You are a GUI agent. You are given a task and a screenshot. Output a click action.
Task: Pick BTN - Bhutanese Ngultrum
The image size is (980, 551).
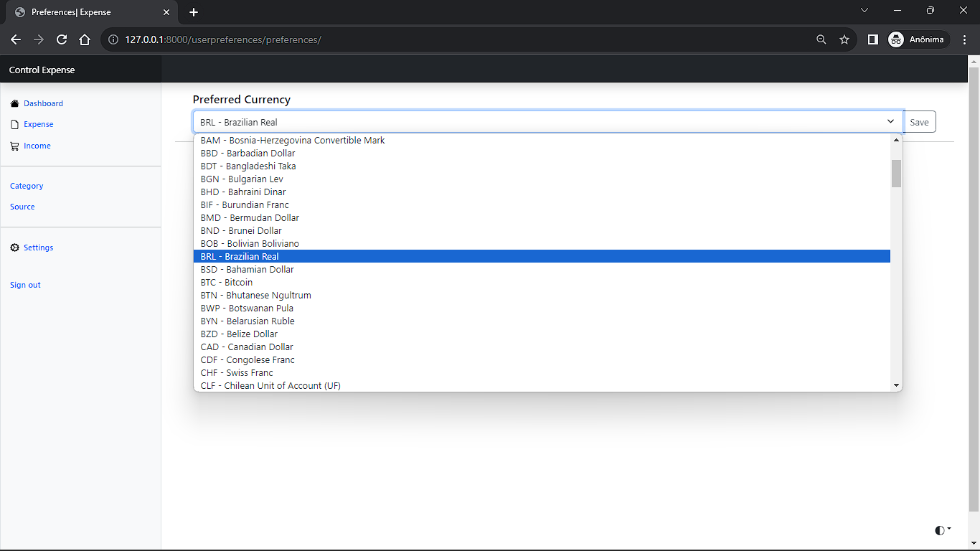pyautogui.click(x=542, y=295)
